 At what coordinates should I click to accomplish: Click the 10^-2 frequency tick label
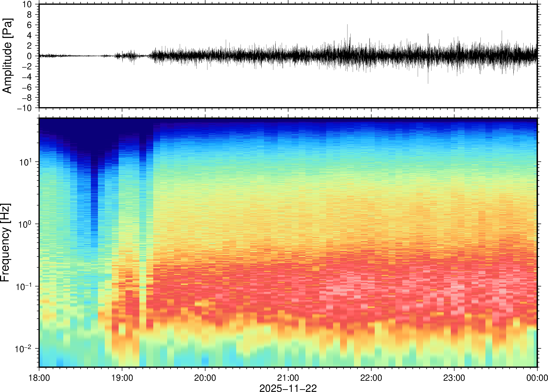tap(23, 349)
